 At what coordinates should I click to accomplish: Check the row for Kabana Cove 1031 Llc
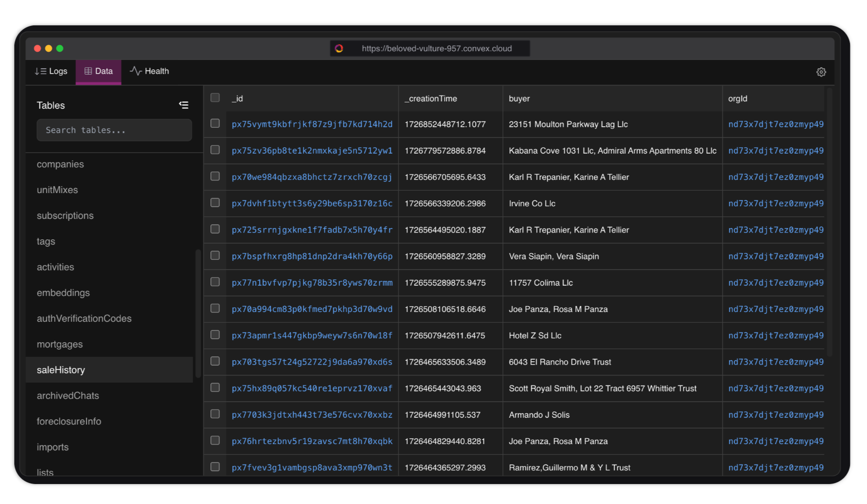[x=215, y=150]
